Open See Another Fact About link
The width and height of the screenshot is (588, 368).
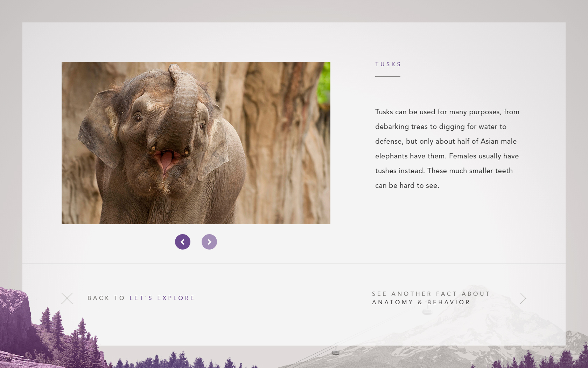pyautogui.click(x=431, y=294)
